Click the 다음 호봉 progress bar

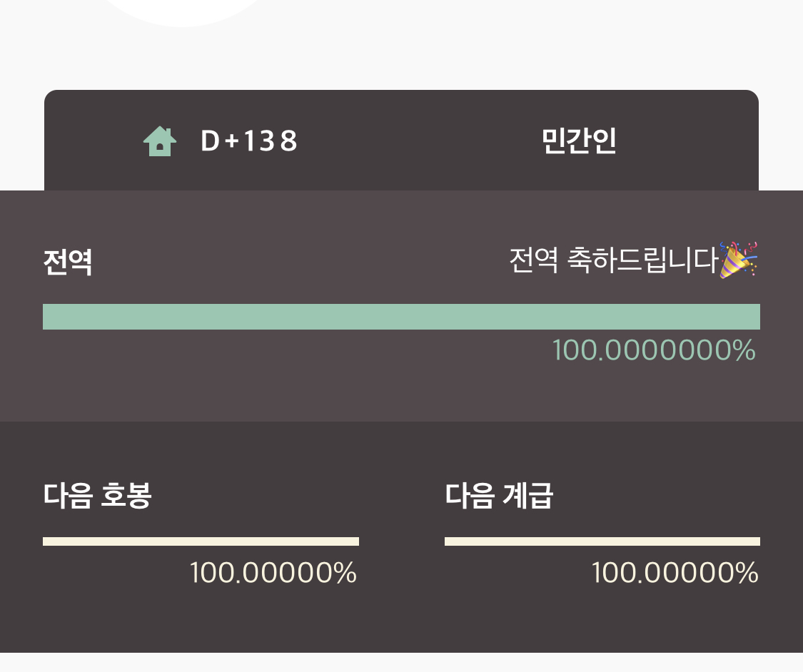pyautogui.click(x=201, y=541)
